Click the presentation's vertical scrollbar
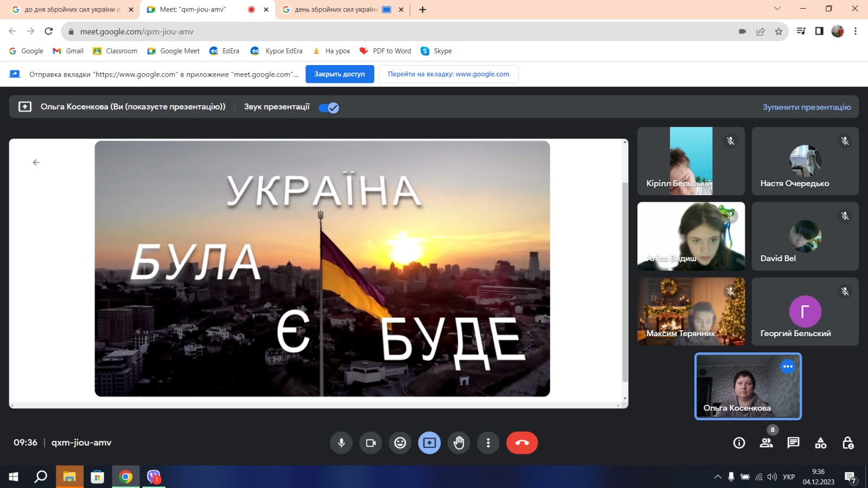The width and height of the screenshot is (868, 488). pyautogui.click(x=624, y=271)
